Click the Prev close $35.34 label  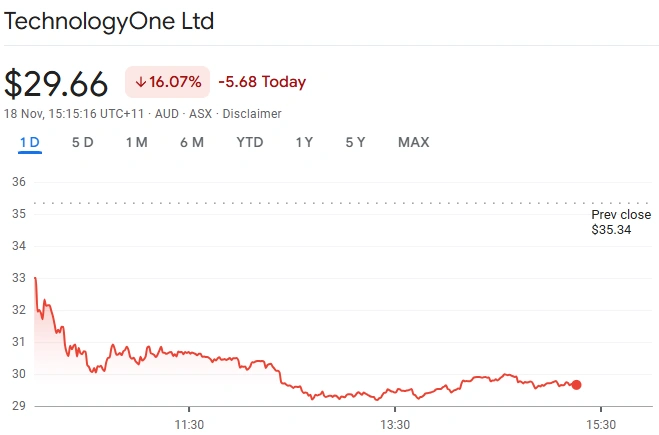620,222
